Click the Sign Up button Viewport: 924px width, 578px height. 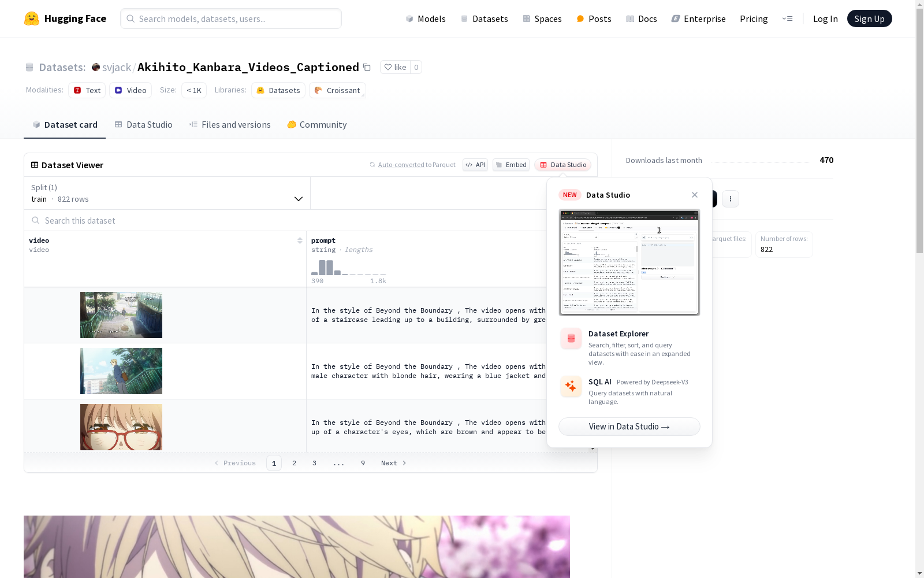[869, 18]
